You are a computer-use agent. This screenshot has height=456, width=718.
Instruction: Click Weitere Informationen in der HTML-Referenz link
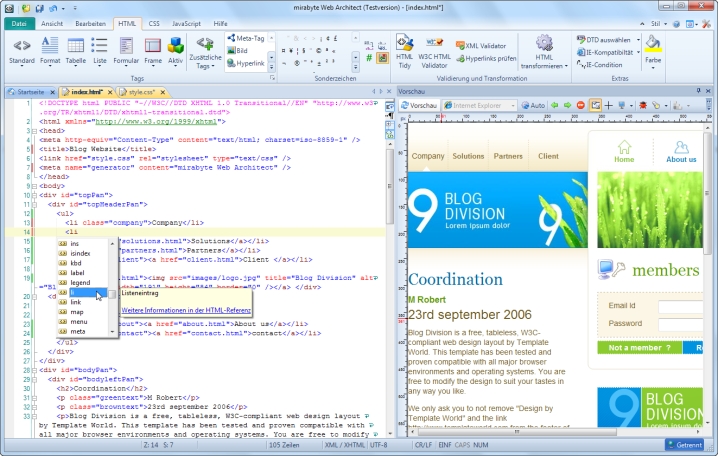(x=187, y=310)
